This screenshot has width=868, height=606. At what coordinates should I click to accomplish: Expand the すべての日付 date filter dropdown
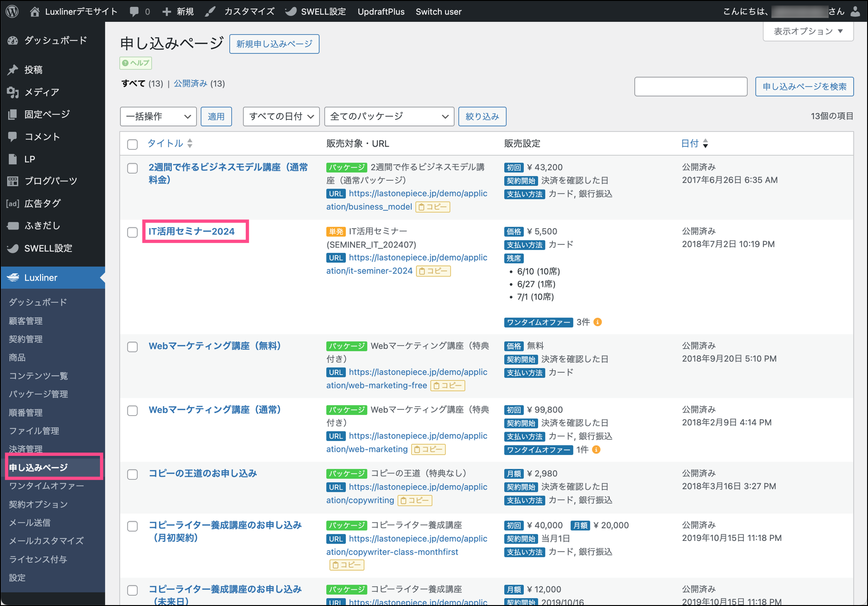tap(281, 116)
